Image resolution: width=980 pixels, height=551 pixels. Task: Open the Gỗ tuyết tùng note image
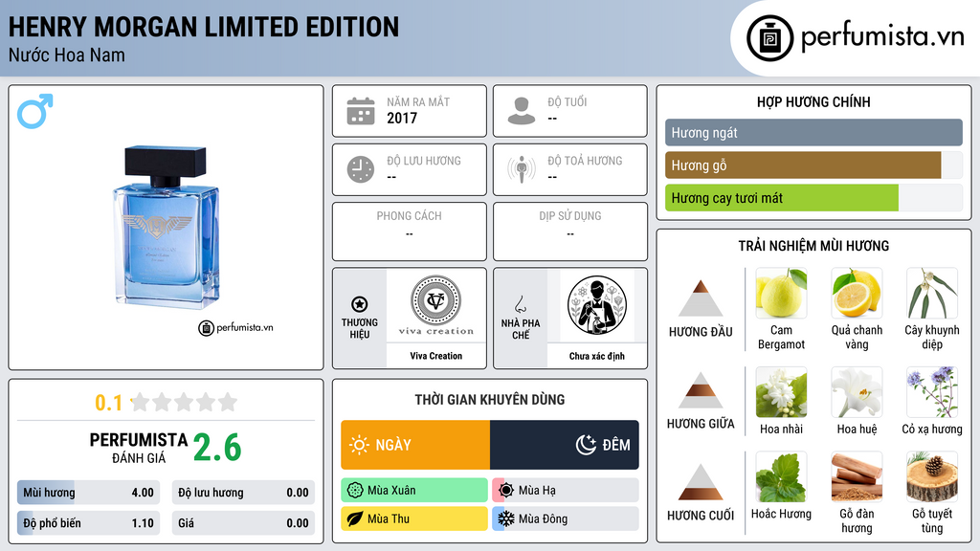point(932,476)
